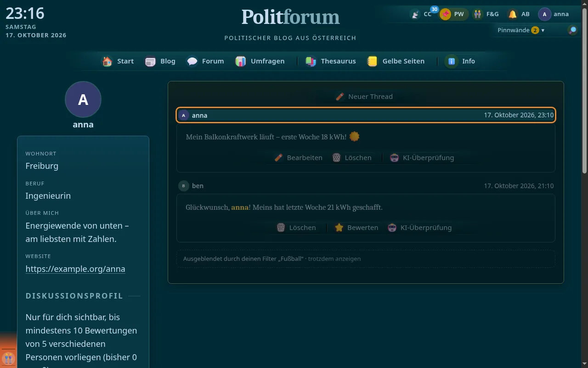
Task: Click the post text "Mein Balkonkraftwerk läuft"
Action: pyautogui.click(x=231, y=137)
